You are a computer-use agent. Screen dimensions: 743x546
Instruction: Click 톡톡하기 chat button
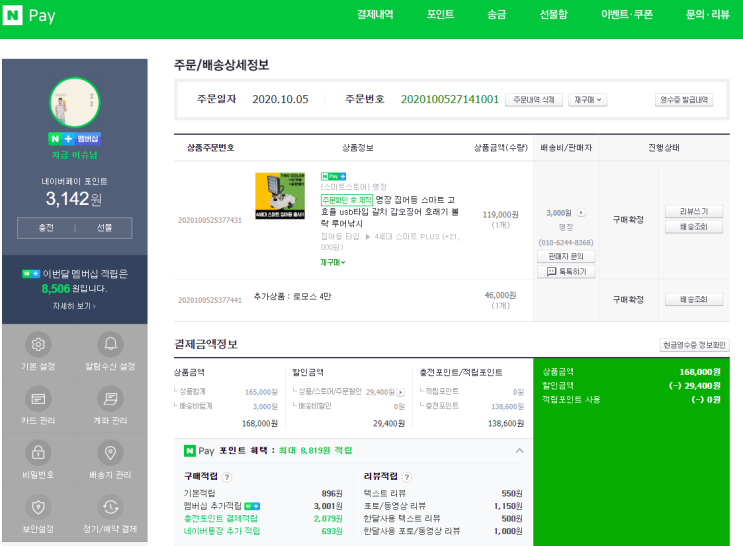[566, 272]
